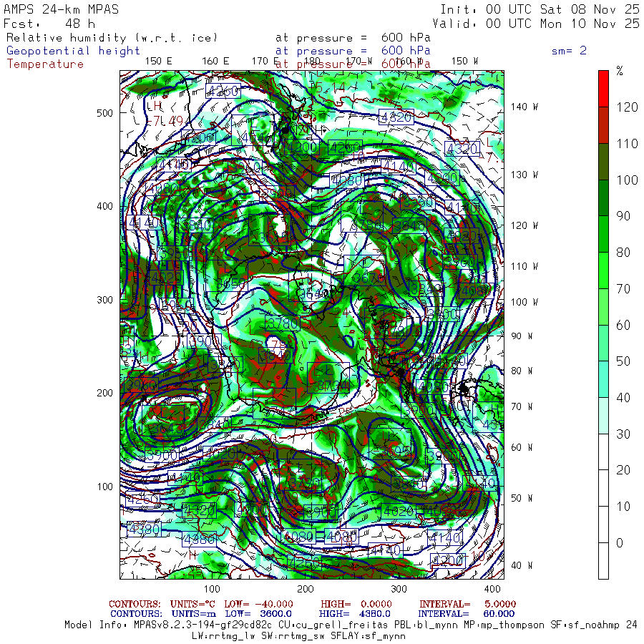Click the blue 'Geopotential height' label
644x644 pixels.
(73, 51)
